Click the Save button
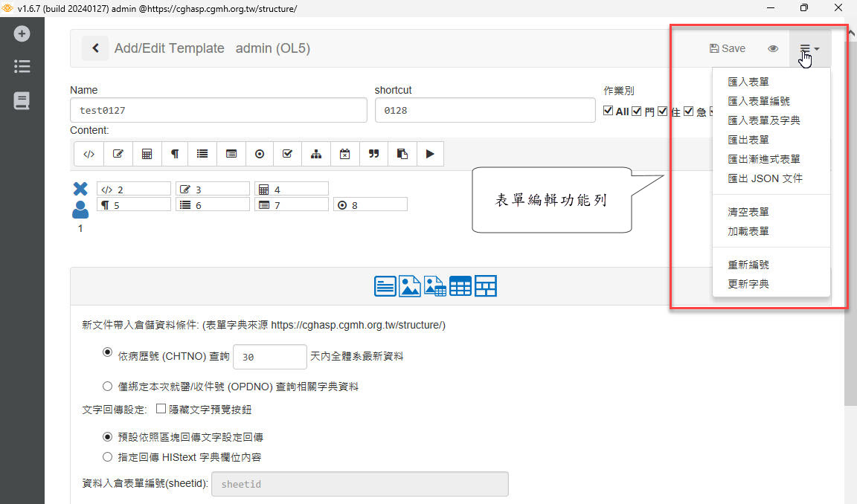The image size is (857, 504). coord(727,48)
